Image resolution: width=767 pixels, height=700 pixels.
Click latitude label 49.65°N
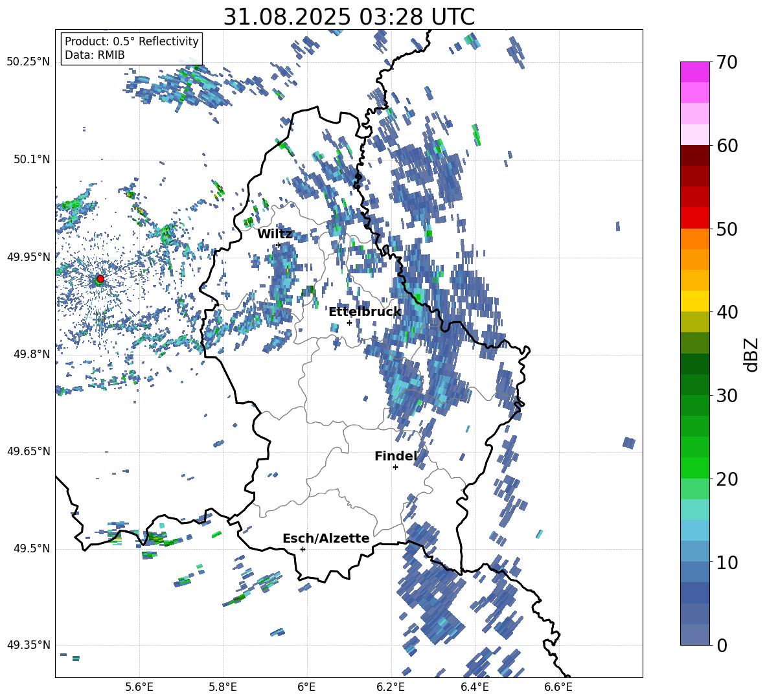[29, 451]
